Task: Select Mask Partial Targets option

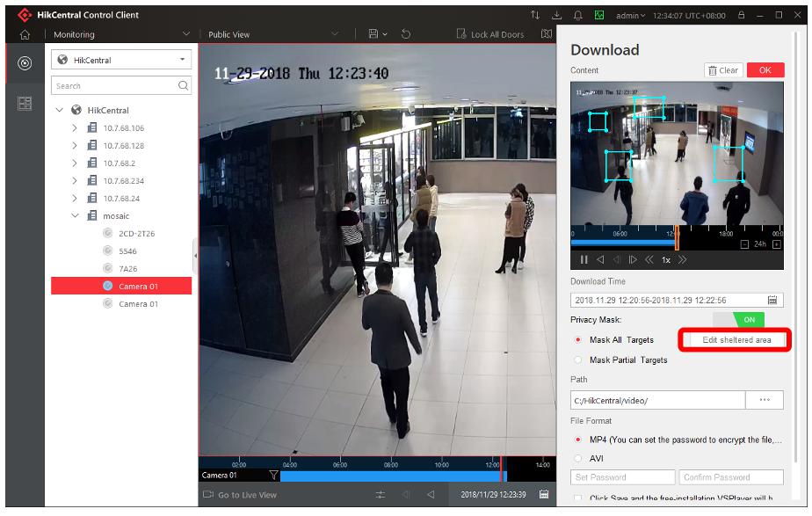Action: pyautogui.click(x=578, y=360)
